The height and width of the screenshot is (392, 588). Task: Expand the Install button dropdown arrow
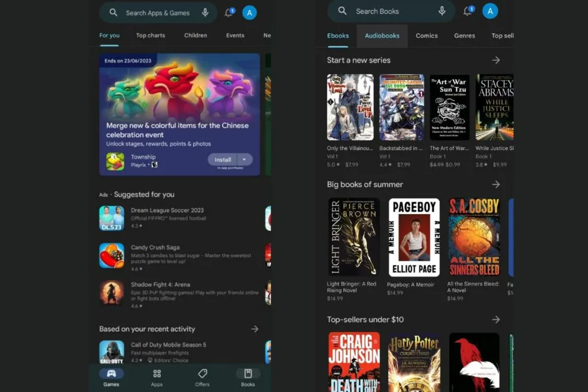pyautogui.click(x=245, y=160)
